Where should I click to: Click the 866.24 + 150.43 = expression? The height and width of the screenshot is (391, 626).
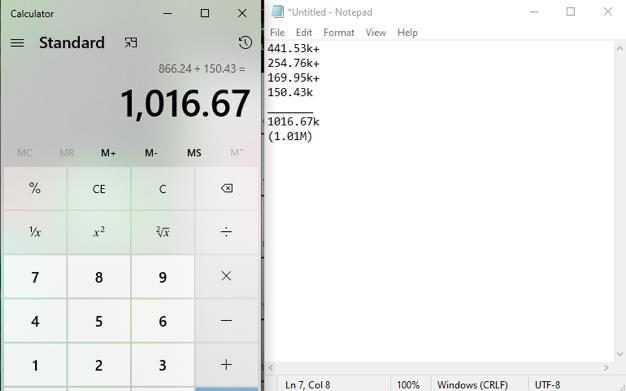click(x=202, y=69)
